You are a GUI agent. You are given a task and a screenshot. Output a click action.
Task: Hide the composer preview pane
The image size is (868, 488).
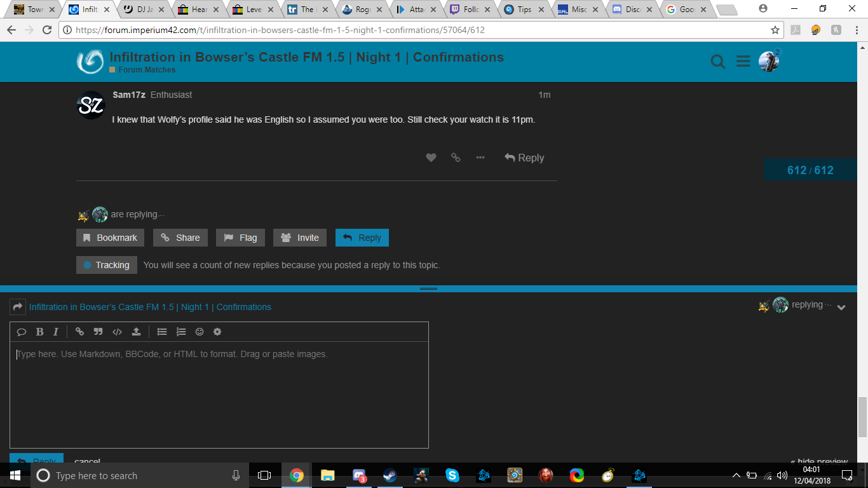click(819, 461)
